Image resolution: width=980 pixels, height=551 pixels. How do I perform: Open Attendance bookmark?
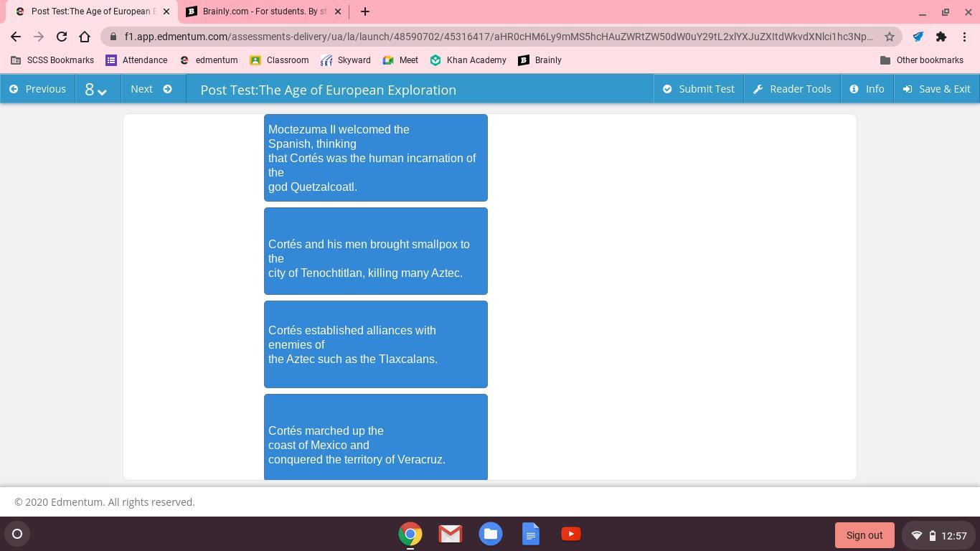pyautogui.click(x=136, y=60)
